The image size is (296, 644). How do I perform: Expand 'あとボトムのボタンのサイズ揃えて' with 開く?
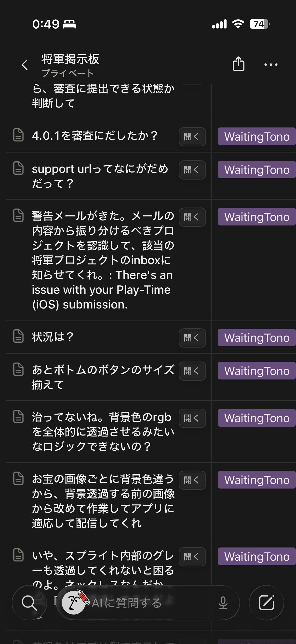[192, 371]
